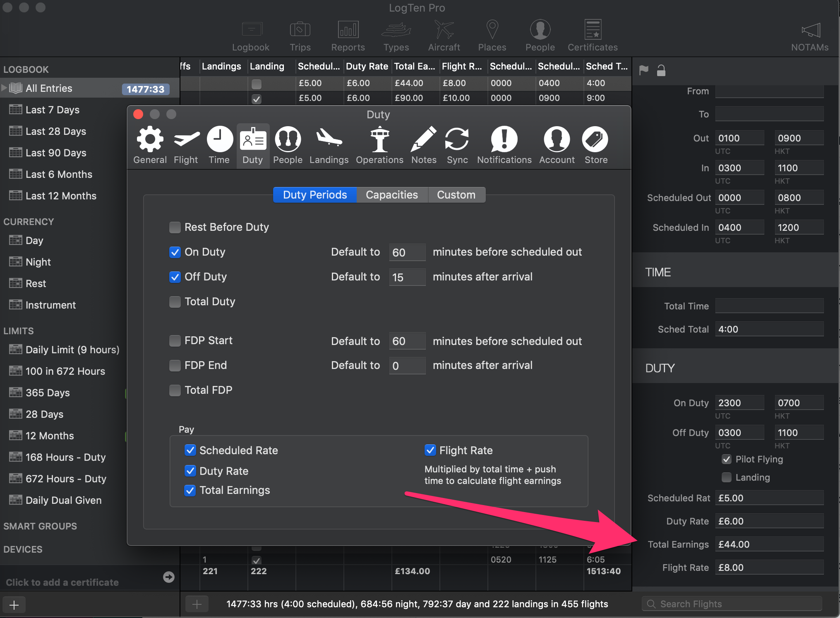
Task: Open General preferences gear icon
Action: click(x=150, y=139)
